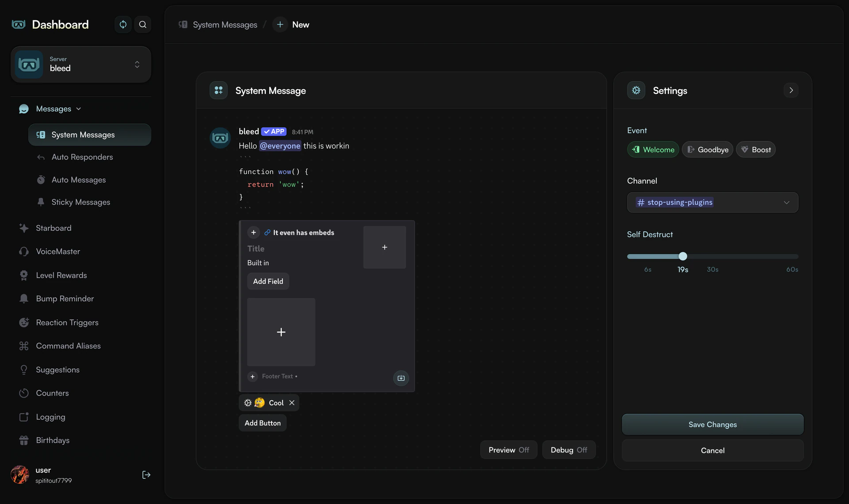The image size is (849, 504).
Task: Open search via the magnifier icon
Action: (x=142, y=24)
